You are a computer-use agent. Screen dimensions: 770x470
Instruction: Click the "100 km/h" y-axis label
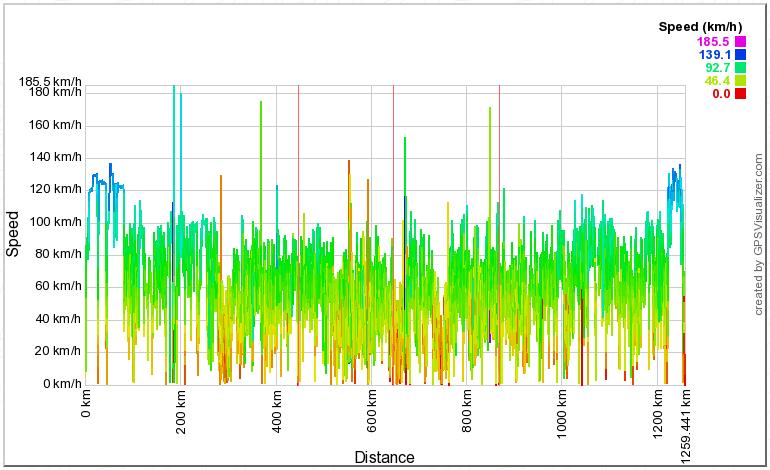pyautogui.click(x=53, y=222)
